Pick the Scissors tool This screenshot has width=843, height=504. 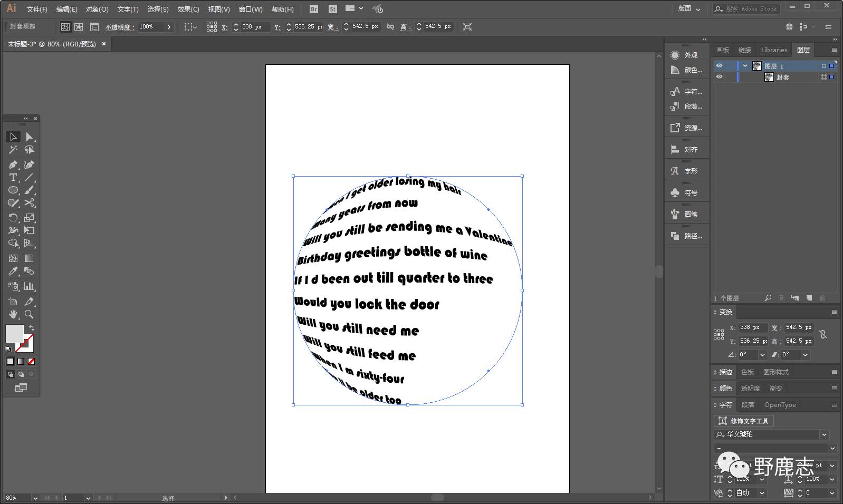click(29, 203)
